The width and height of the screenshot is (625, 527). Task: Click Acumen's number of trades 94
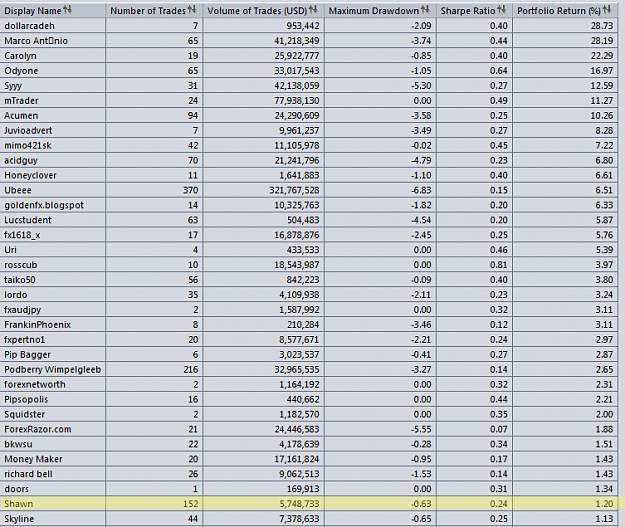pyautogui.click(x=193, y=116)
